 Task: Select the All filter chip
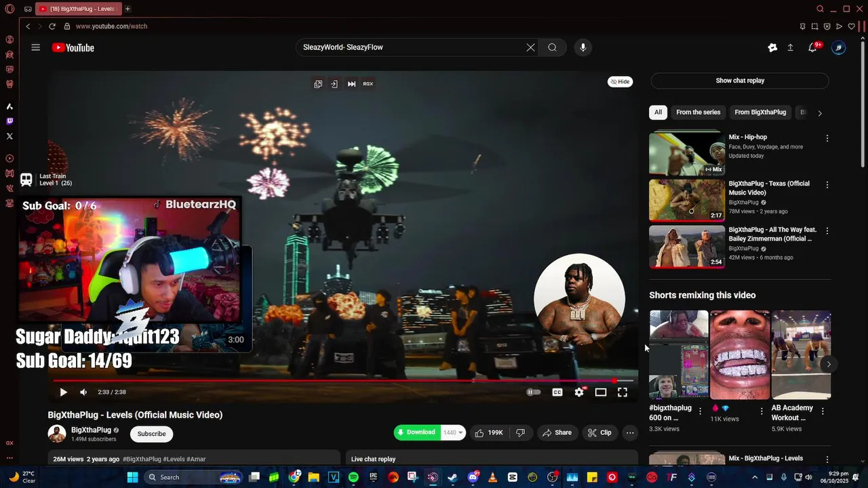(x=658, y=113)
